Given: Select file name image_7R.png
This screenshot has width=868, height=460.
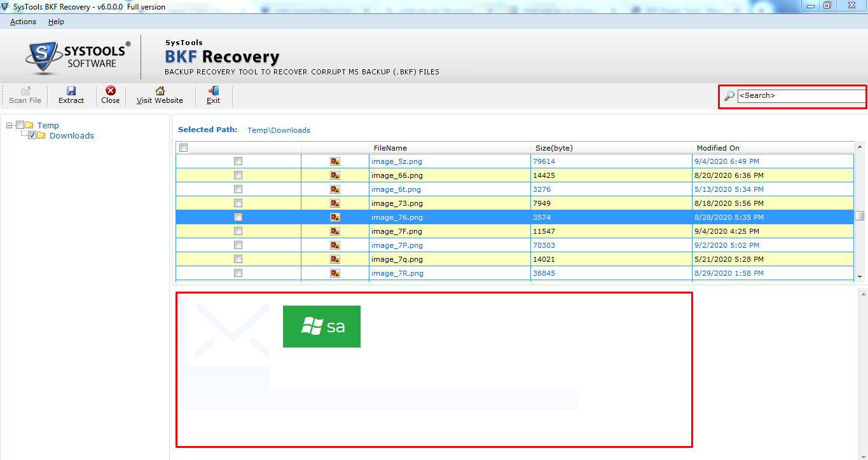Looking at the screenshot, I should [x=397, y=273].
